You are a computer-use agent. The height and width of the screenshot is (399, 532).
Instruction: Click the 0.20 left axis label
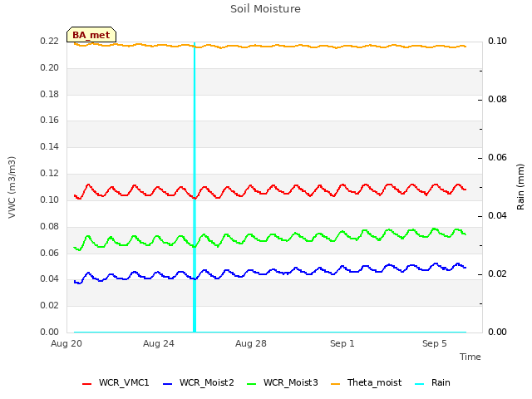50,68
